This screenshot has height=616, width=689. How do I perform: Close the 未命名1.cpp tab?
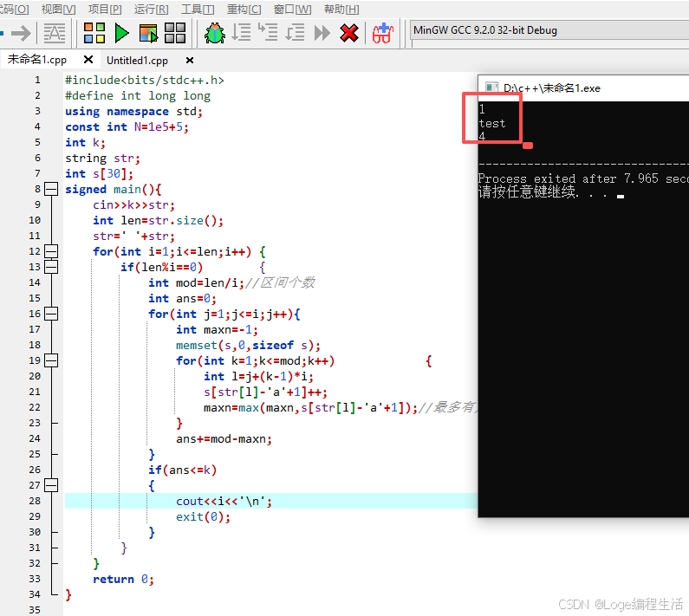[x=88, y=59]
